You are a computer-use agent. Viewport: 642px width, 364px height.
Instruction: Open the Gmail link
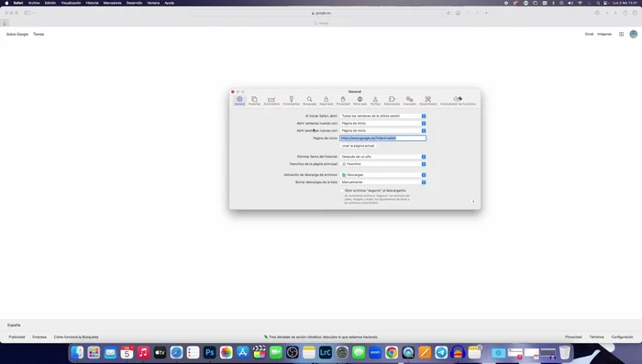tap(589, 35)
